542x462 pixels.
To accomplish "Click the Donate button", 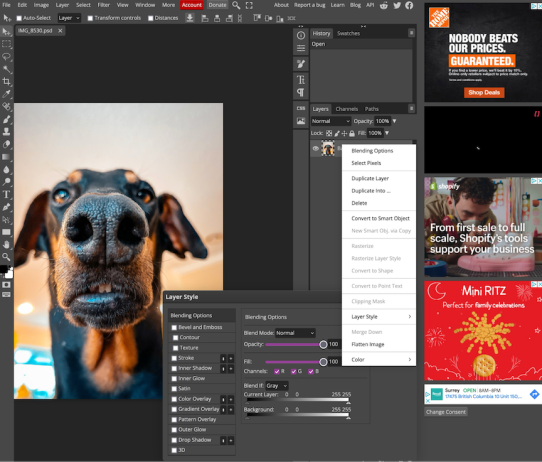I will (x=217, y=5).
